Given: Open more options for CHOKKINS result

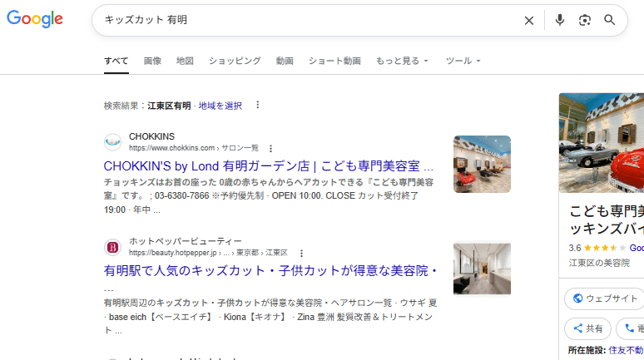Looking at the screenshot, I should 270,148.
